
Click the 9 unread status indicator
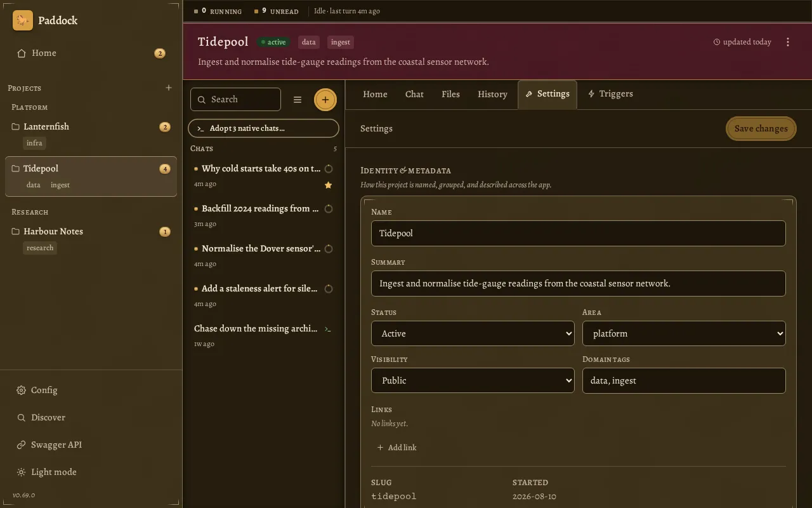coord(276,11)
